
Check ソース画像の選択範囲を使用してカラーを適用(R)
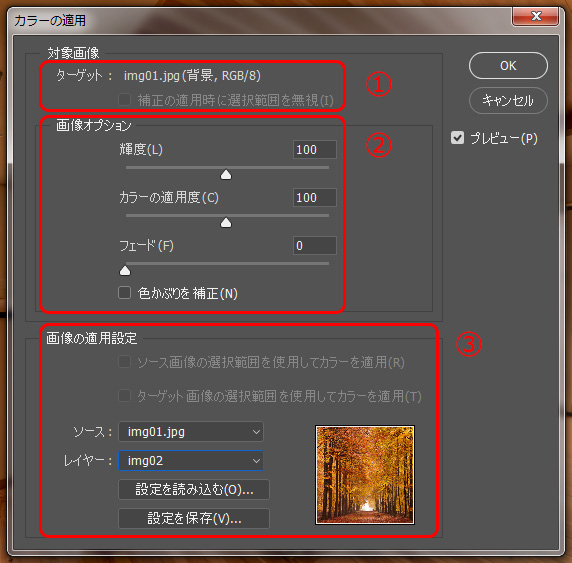point(124,362)
